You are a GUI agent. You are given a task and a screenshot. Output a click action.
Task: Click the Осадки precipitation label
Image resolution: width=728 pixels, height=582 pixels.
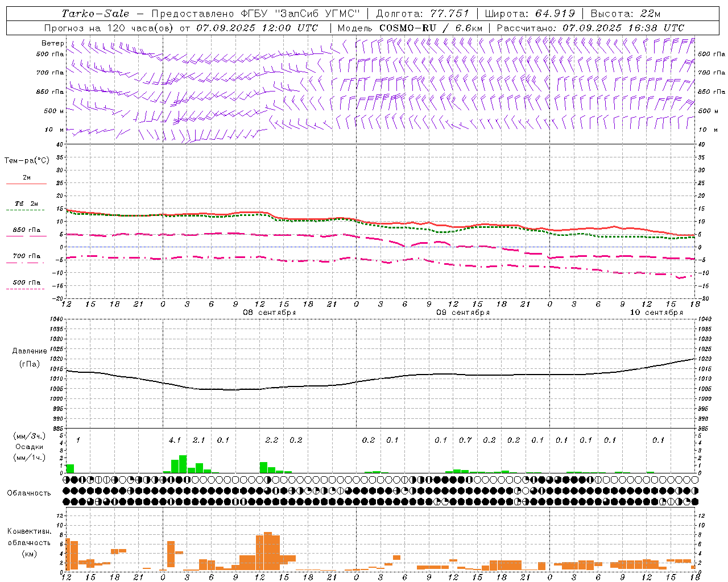(x=29, y=447)
